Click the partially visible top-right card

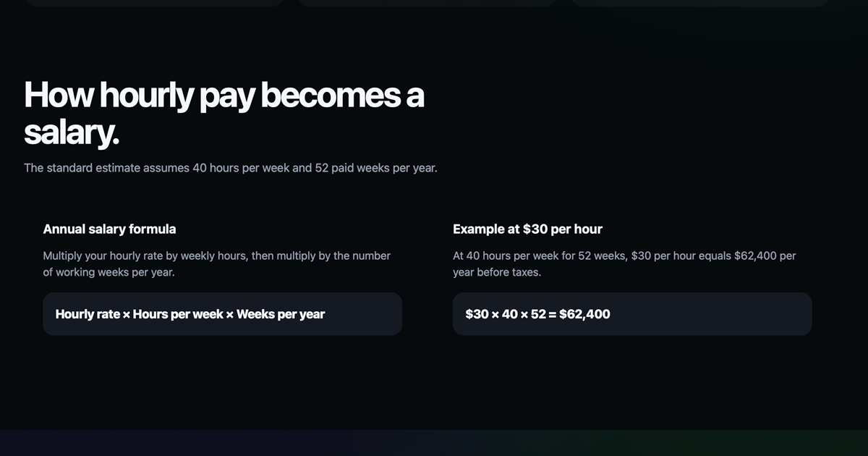700,3
